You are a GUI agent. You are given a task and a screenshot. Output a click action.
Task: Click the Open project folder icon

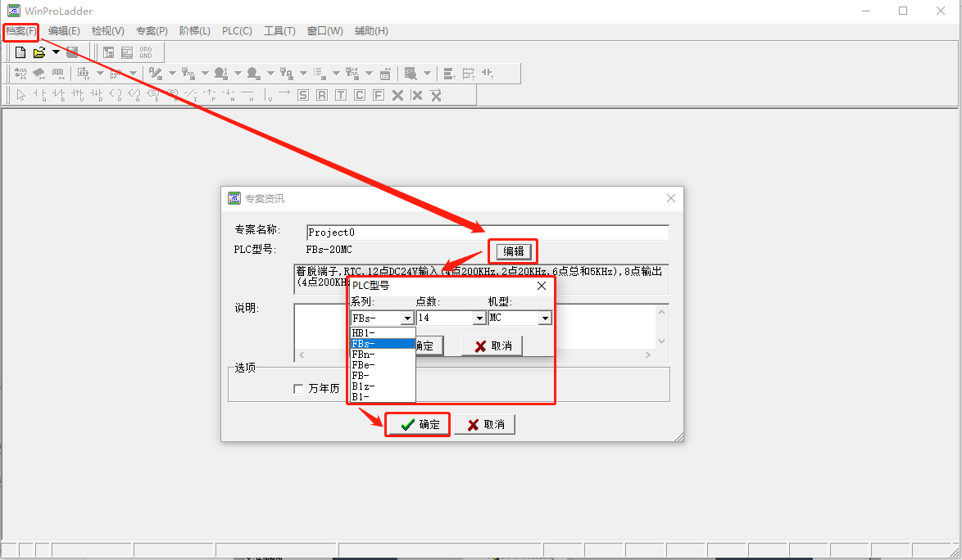tap(39, 52)
